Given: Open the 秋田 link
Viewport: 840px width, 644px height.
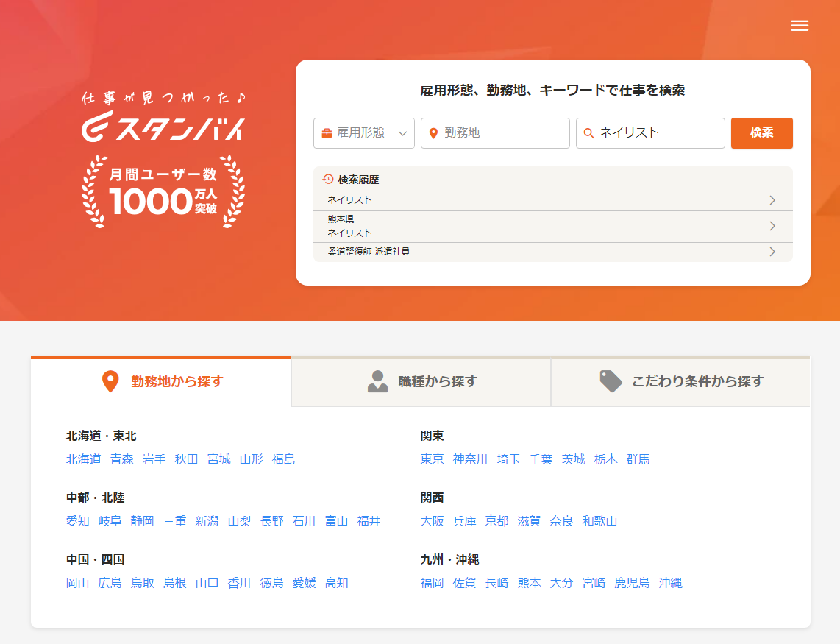Looking at the screenshot, I should click(186, 459).
